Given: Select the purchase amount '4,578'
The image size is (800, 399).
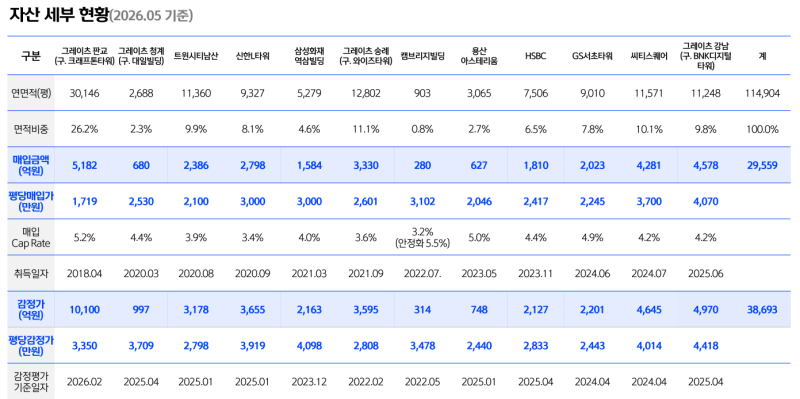Looking at the screenshot, I should coord(705,165).
